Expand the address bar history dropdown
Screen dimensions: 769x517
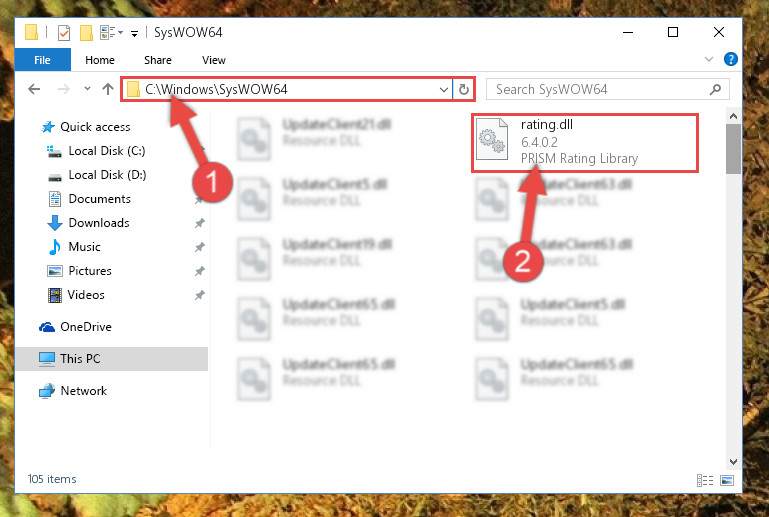443,89
